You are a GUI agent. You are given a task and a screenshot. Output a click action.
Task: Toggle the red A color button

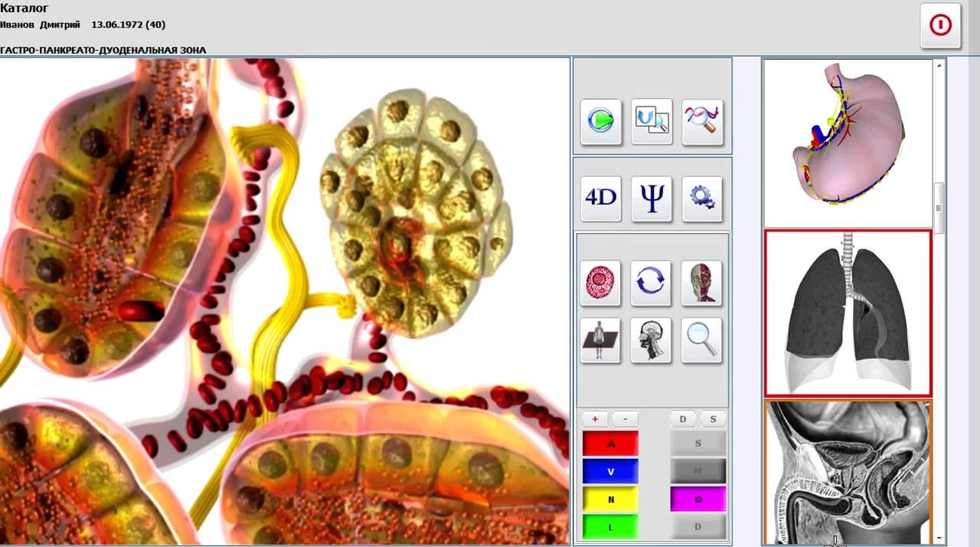[x=610, y=444]
